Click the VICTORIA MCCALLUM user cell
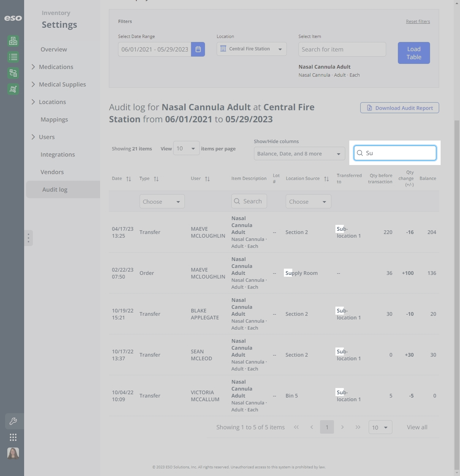This screenshot has width=460, height=476. (205, 396)
